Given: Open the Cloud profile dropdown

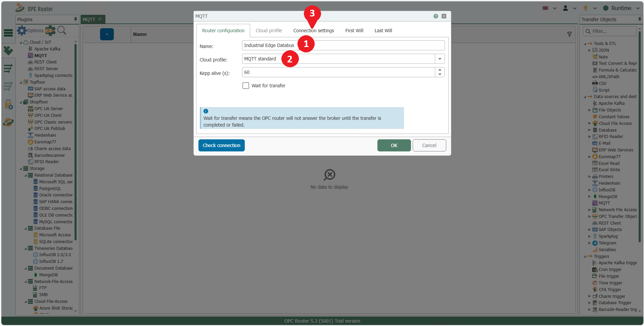Looking at the screenshot, I should (x=440, y=59).
